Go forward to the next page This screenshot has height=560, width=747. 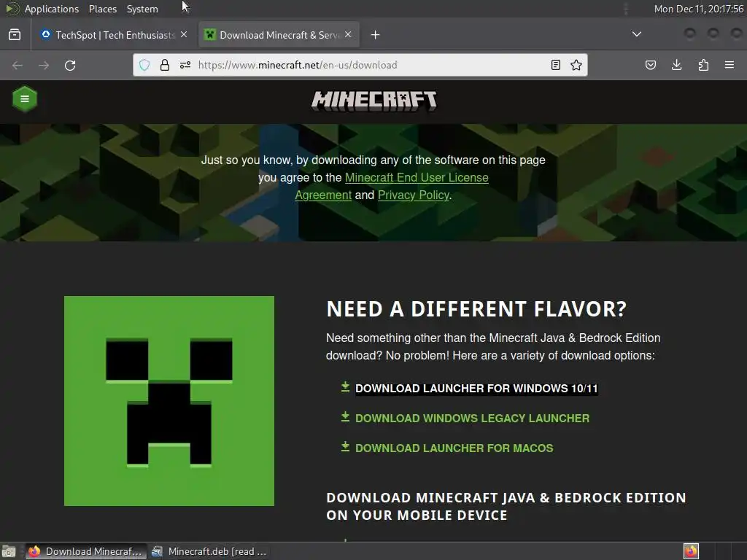[44, 65]
